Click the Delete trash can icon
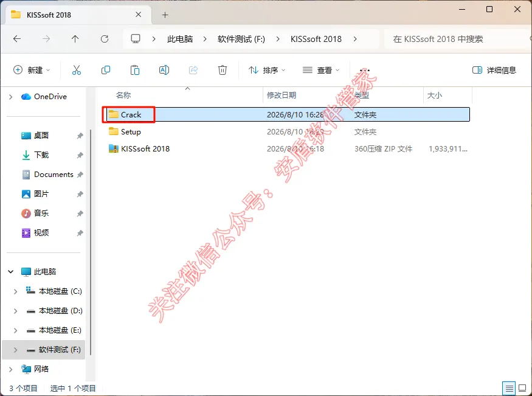The image size is (532, 396). point(223,70)
